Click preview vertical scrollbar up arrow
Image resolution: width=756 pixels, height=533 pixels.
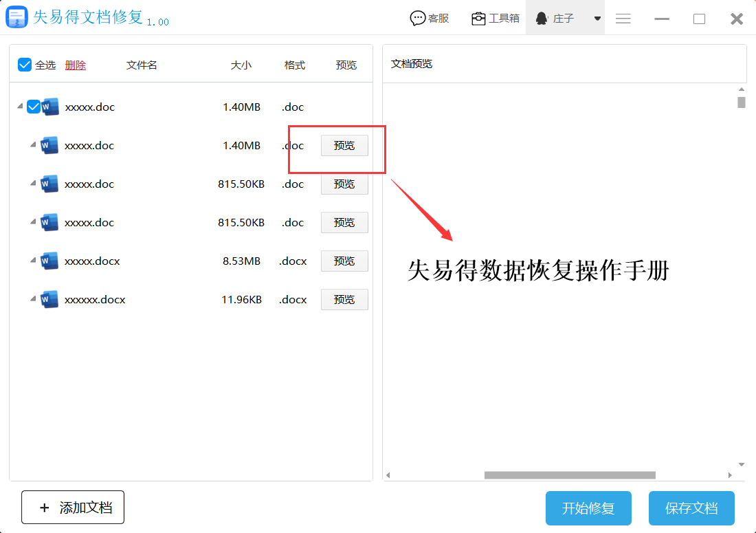(x=742, y=89)
